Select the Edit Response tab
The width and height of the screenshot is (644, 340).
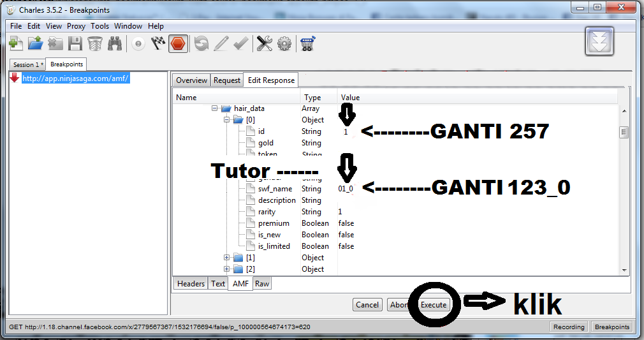pyautogui.click(x=271, y=80)
